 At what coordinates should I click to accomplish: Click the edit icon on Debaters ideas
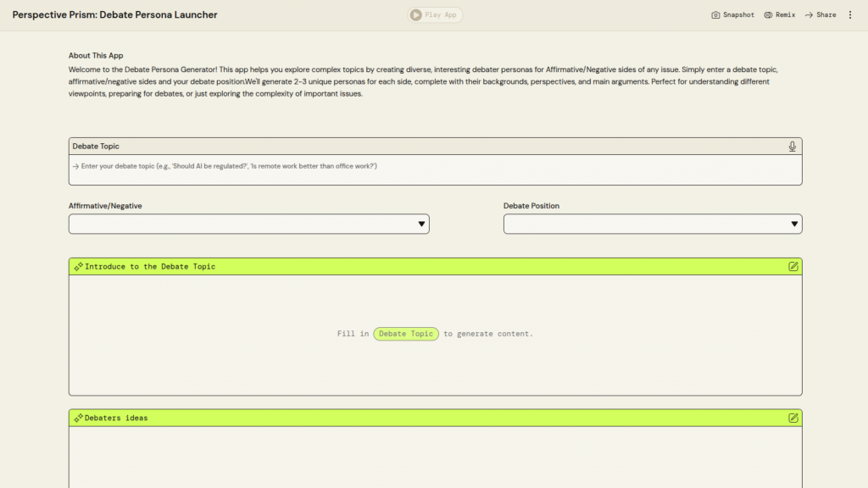point(793,418)
